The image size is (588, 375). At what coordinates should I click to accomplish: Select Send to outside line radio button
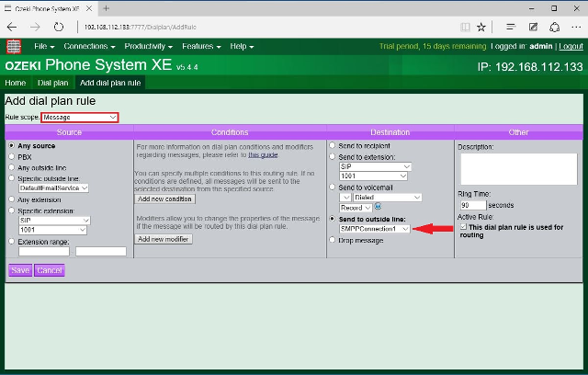tap(333, 219)
